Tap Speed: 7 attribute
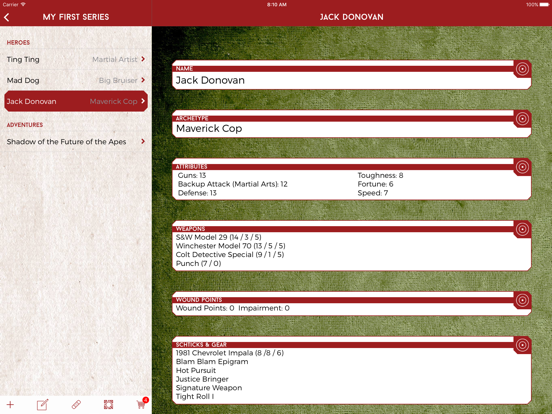The height and width of the screenshot is (414, 552). tap(373, 193)
